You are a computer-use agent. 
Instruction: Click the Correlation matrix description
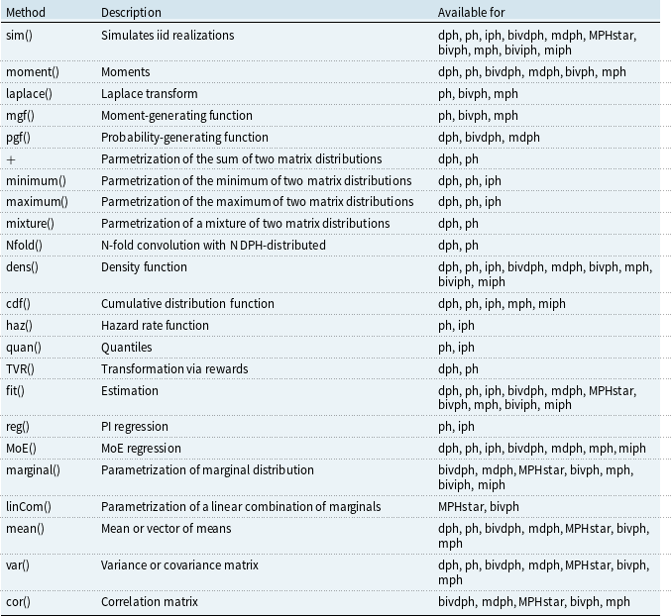150,602
